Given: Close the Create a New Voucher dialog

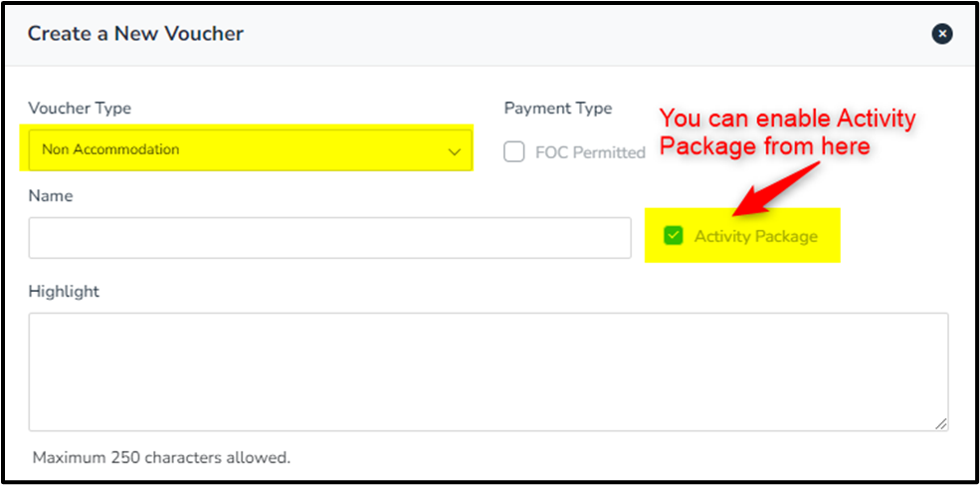Looking at the screenshot, I should [941, 34].
